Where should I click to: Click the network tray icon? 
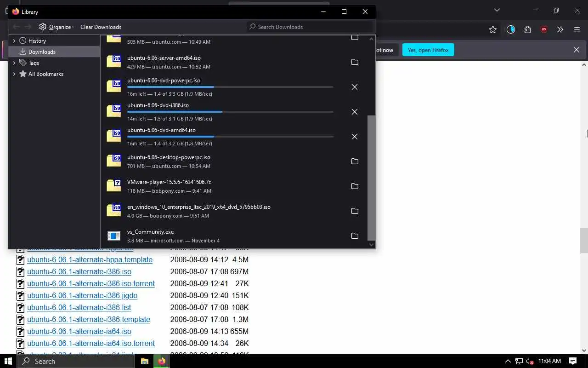coord(519,361)
